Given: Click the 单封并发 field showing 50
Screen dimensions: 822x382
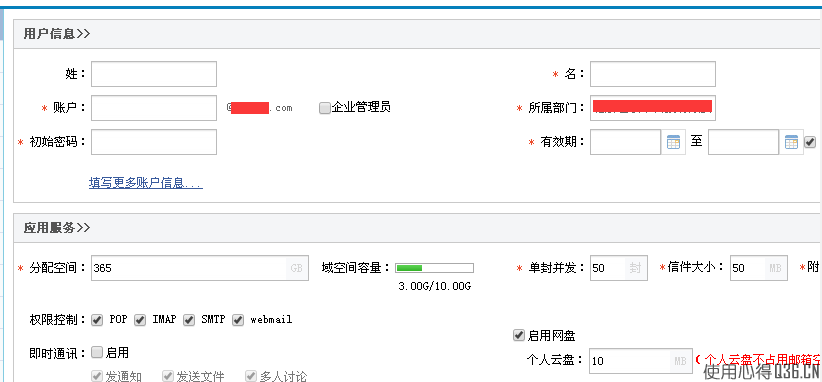Looking at the screenshot, I should click(x=619, y=268).
